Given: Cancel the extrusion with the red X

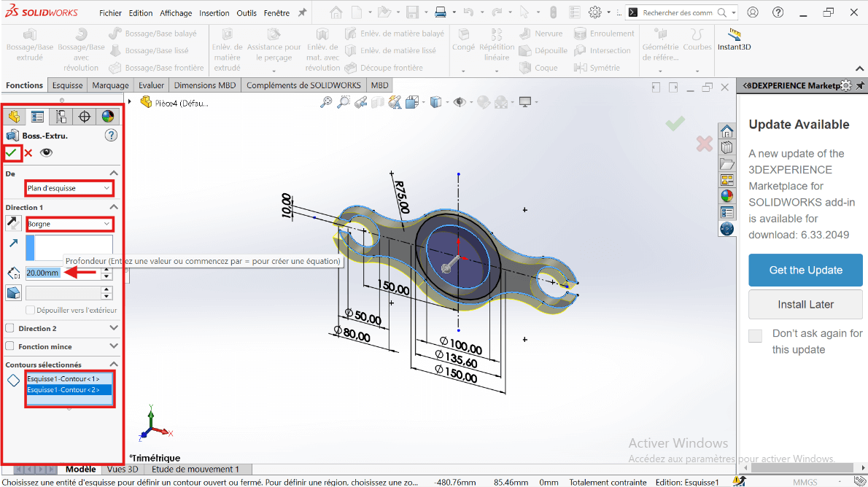Looking at the screenshot, I should [28, 152].
